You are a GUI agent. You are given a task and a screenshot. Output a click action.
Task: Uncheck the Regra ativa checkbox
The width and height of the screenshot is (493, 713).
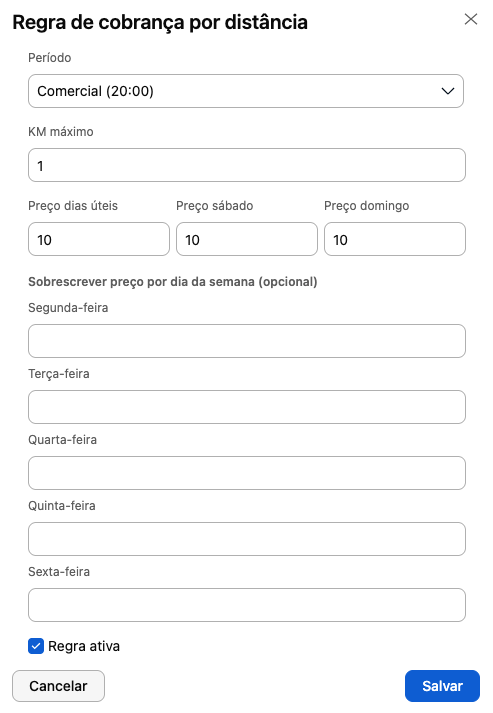pyautogui.click(x=36, y=646)
